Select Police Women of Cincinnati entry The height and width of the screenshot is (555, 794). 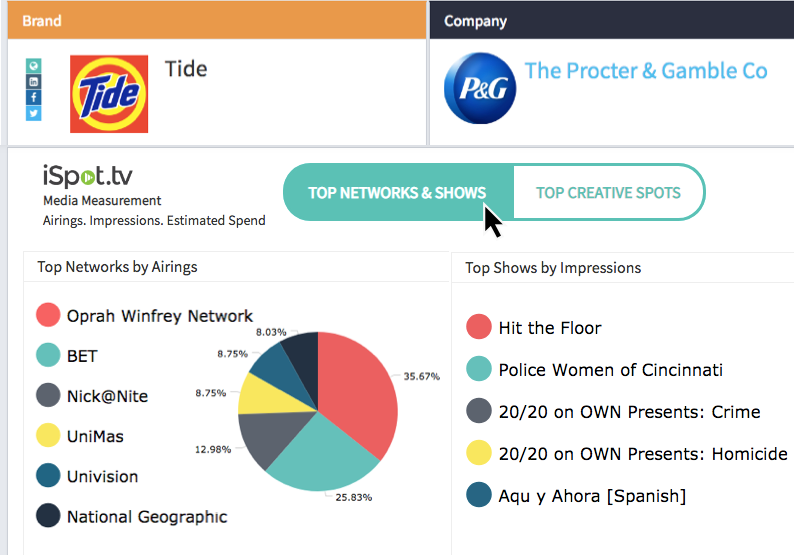tap(610, 370)
